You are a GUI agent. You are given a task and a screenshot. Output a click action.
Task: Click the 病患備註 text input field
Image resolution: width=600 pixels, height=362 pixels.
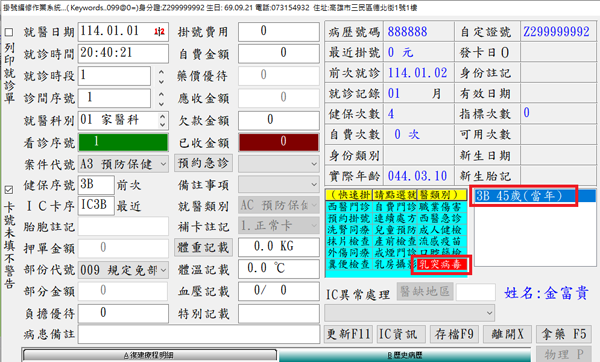pyautogui.click(x=199, y=334)
